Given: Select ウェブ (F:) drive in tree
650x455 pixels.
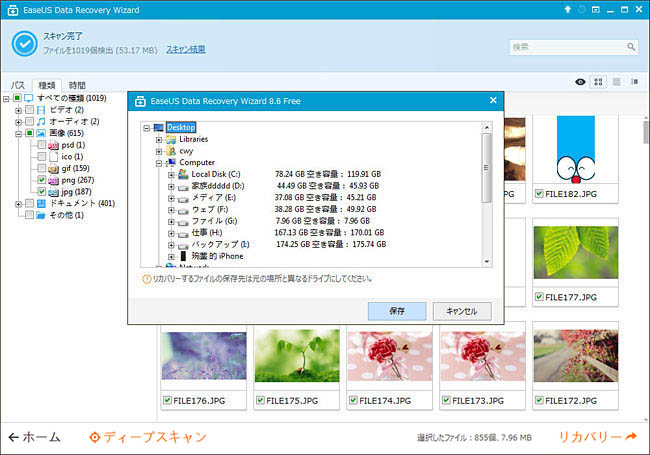Looking at the screenshot, I should [x=210, y=209].
